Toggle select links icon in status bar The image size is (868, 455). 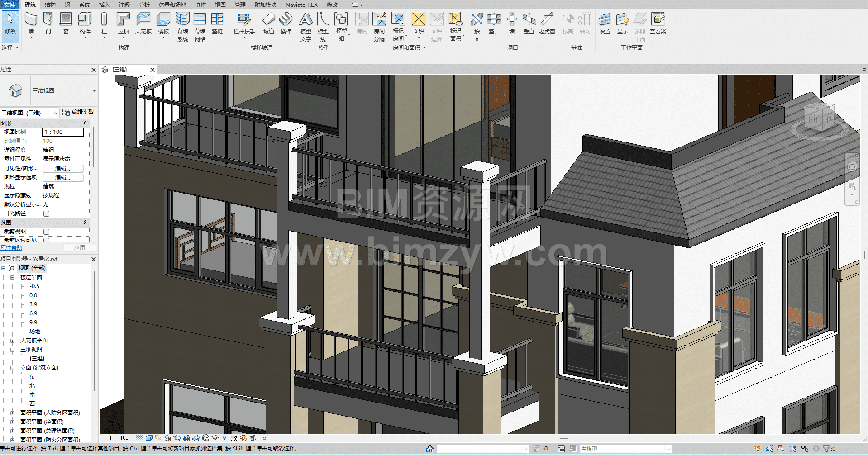(758, 449)
